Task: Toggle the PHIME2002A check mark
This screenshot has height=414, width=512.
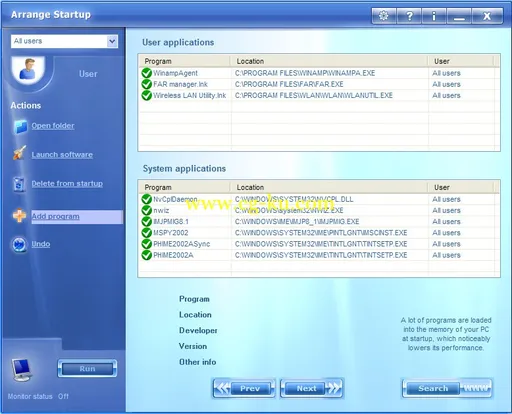Action: point(147,255)
